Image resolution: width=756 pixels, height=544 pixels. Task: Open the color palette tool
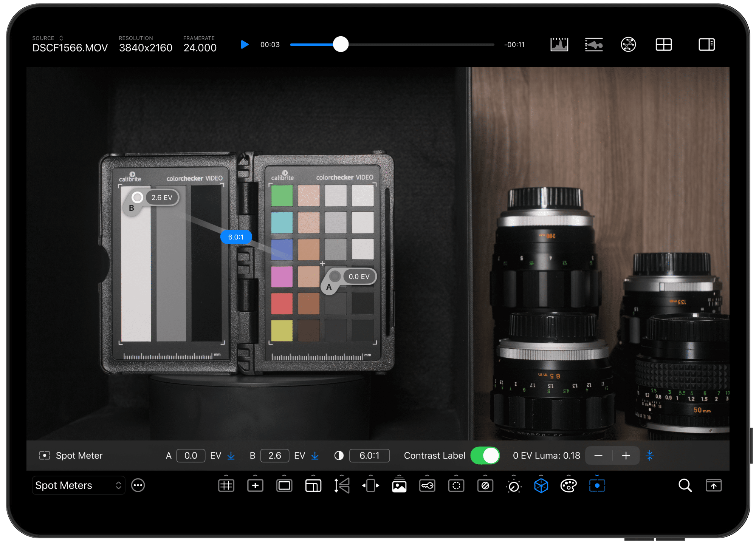[x=569, y=485]
